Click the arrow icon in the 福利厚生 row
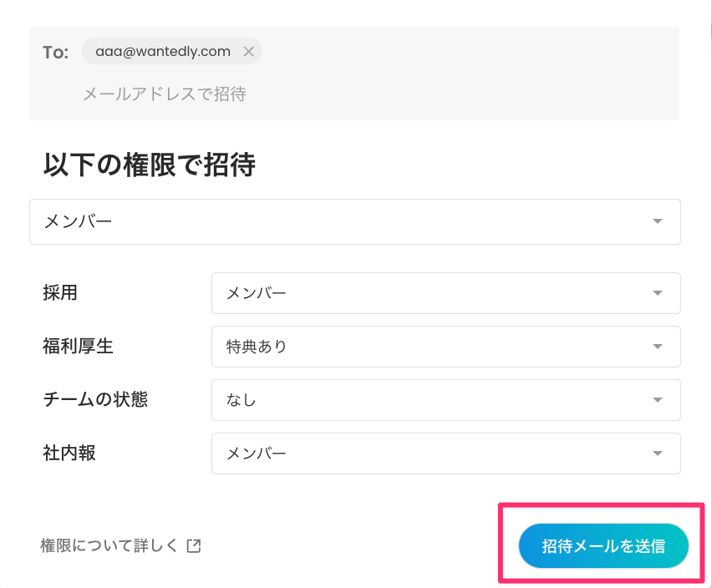Viewport: 712px width, 588px height. click(x=658, y=347)
